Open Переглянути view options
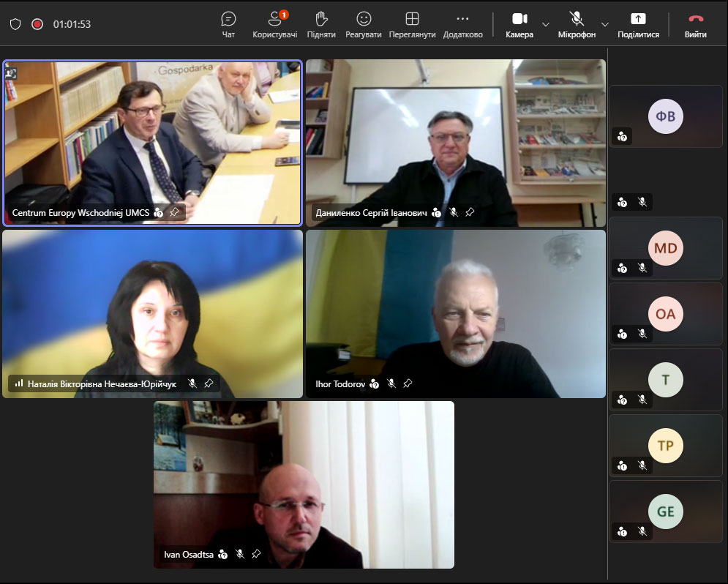 412,25
